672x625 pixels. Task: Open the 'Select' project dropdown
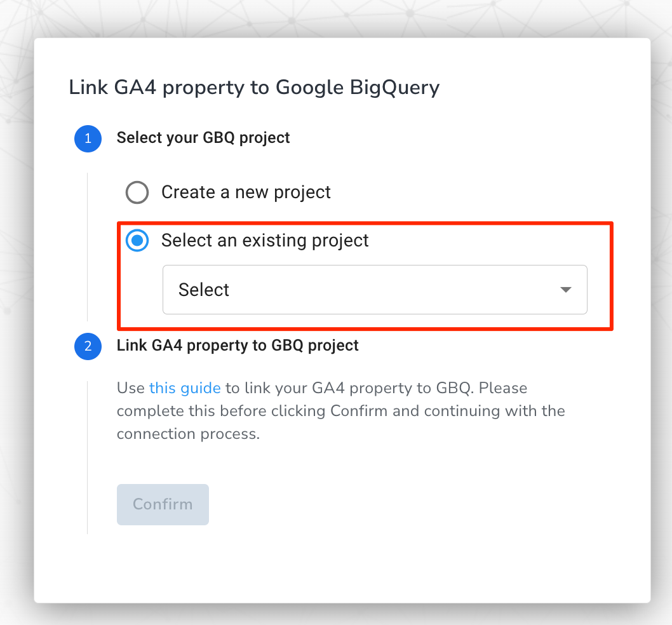click(375, 289)
